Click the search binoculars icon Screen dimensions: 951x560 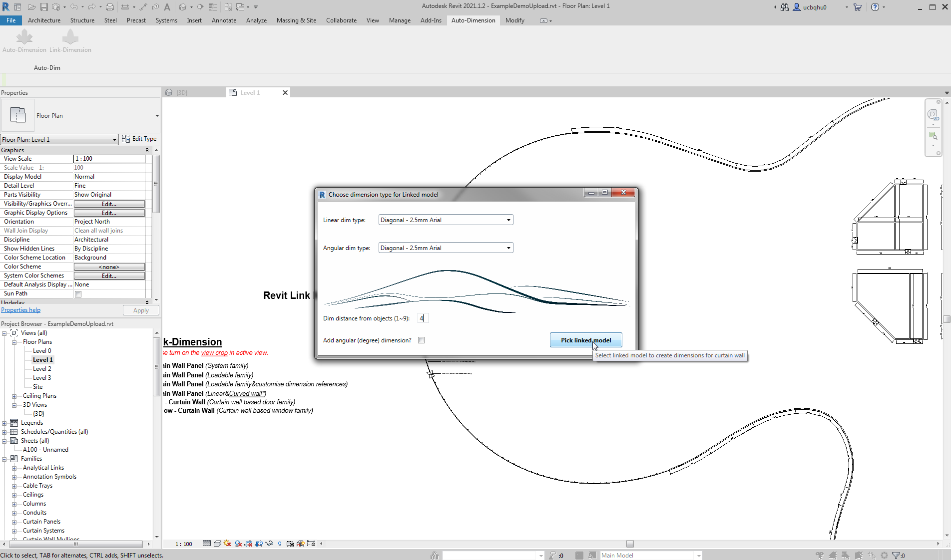pos(785,7)
